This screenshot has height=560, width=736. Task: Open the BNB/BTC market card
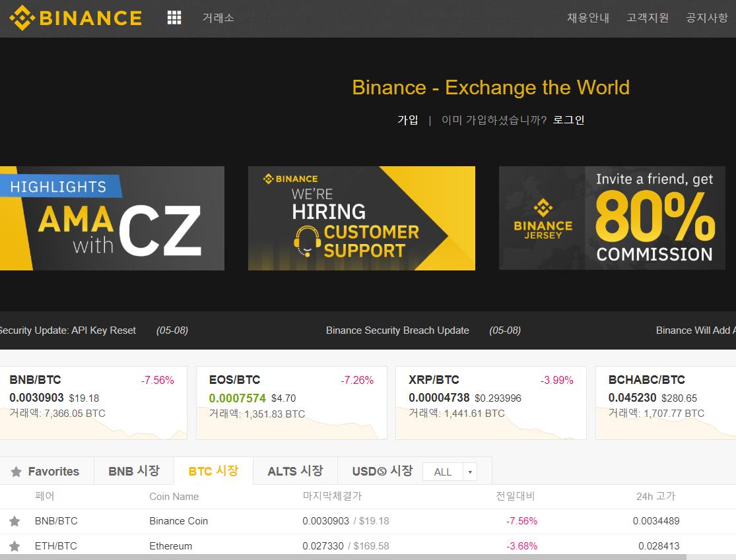click(x=94, y=403)
